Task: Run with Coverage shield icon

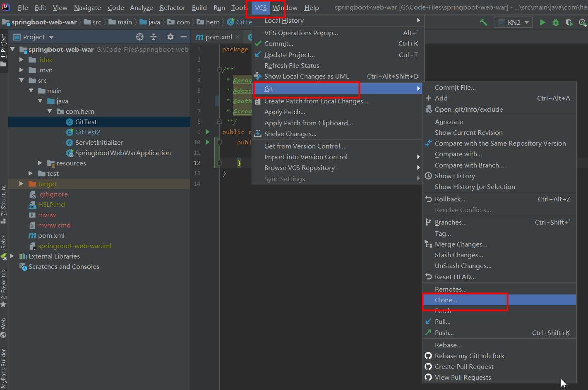Action: click(568, 23)
